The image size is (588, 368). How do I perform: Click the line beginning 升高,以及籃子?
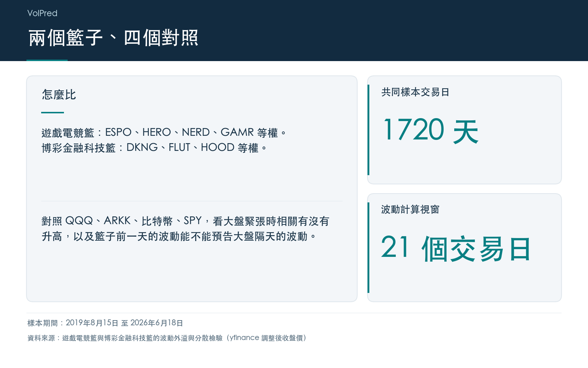179,236
